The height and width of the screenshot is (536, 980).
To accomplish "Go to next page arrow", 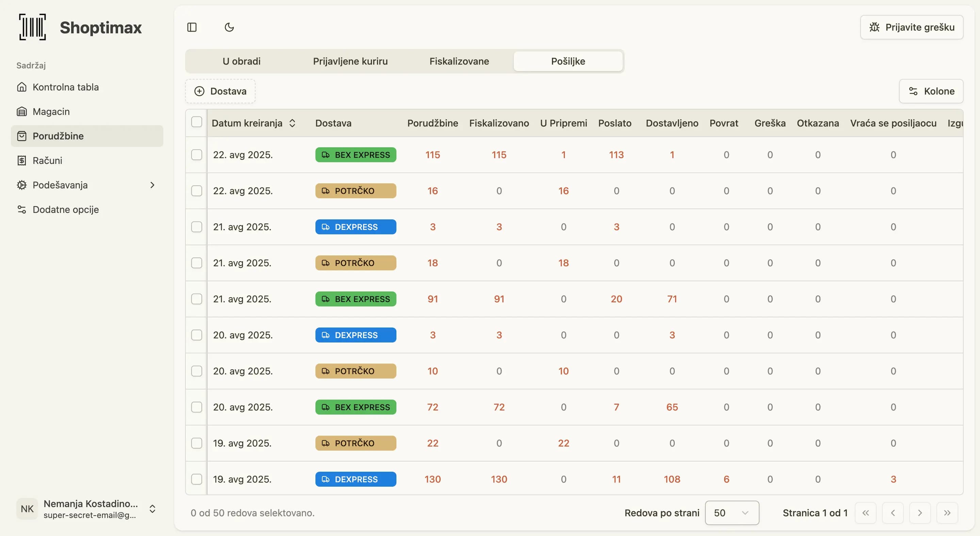I will click(919, 513).
